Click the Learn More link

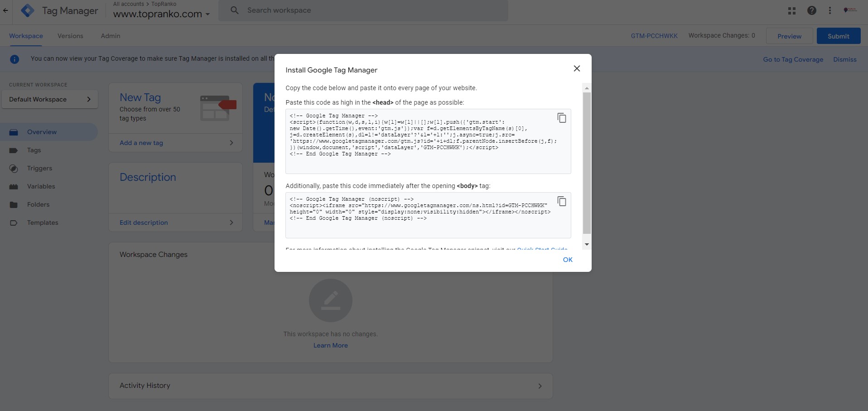[x=331, y=345]
